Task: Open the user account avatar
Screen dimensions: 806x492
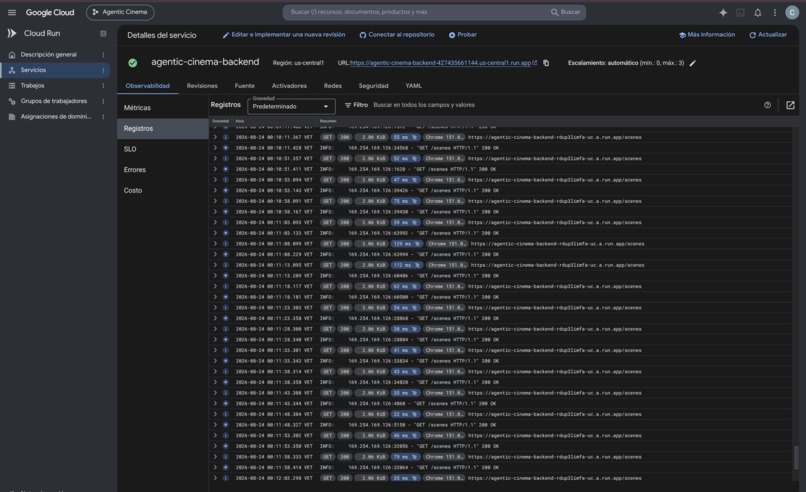Action: tap(792, 12)
